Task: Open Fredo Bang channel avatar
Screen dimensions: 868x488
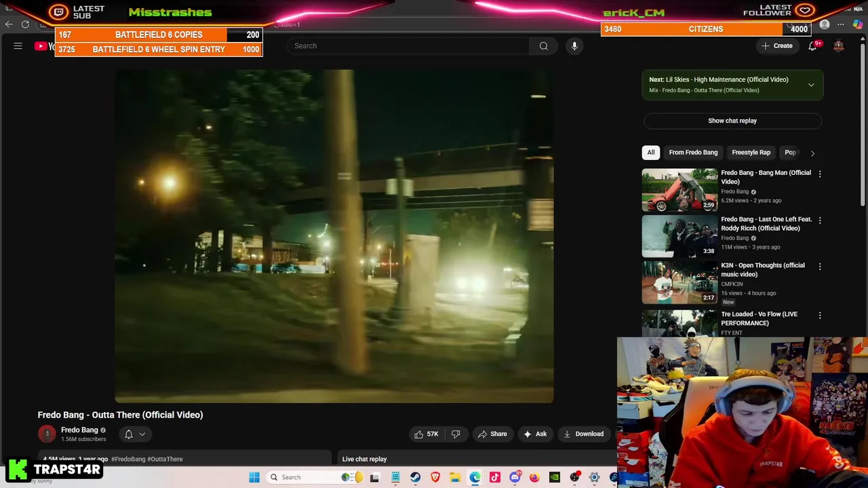Action: [47, 434]
